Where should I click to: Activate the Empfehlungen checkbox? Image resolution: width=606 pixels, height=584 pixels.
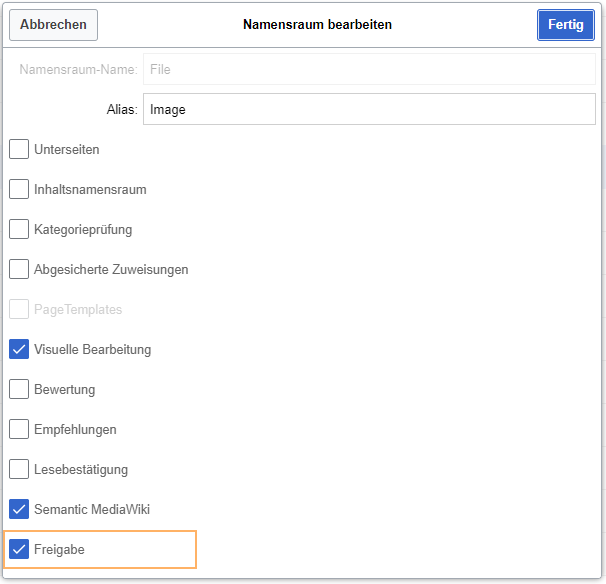(19, 429)
